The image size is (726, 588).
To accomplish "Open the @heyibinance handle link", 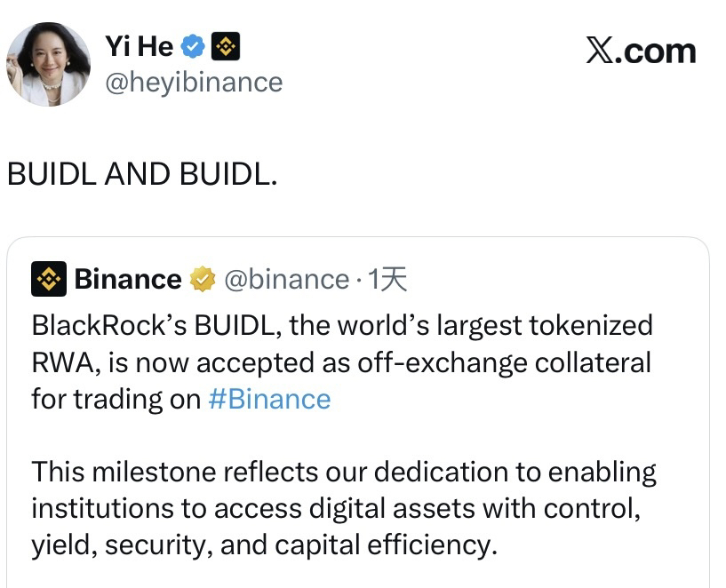I will (x=194, y=83).
